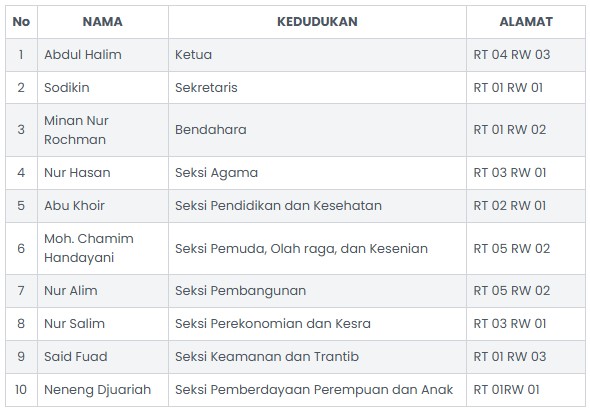Select the Nur Alim name cell

(103, 291)
